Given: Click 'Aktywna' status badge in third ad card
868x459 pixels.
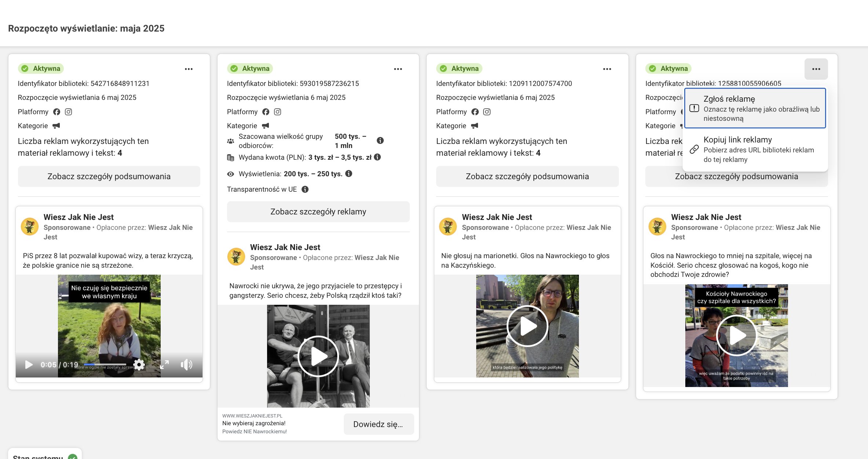Looking at the screenshot, I should [459, 68].
